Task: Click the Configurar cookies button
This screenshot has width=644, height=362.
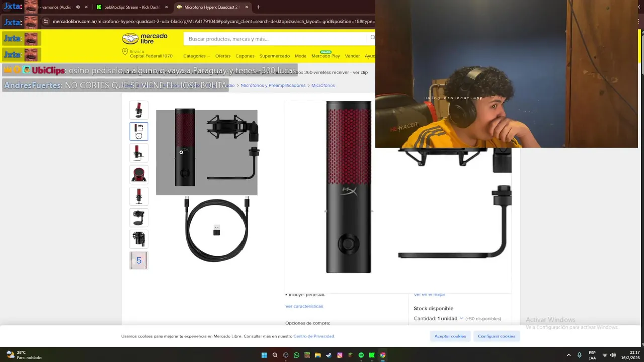Action: point(497,336)
